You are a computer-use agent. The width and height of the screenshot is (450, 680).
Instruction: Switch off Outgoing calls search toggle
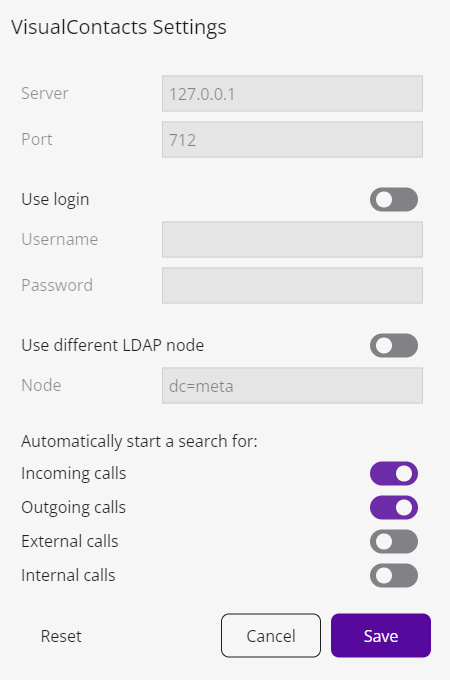[x=394, y=507]
